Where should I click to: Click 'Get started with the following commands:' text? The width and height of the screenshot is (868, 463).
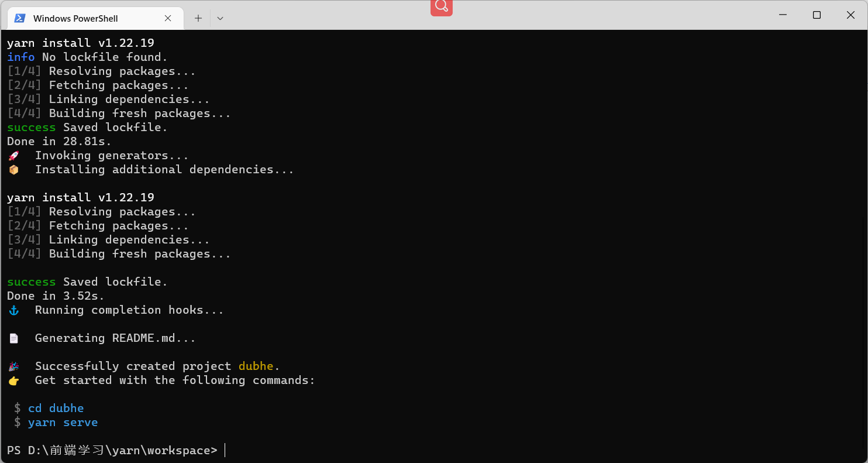175,380
